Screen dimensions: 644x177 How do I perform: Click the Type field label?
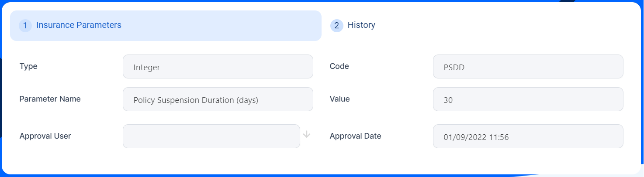28,66
